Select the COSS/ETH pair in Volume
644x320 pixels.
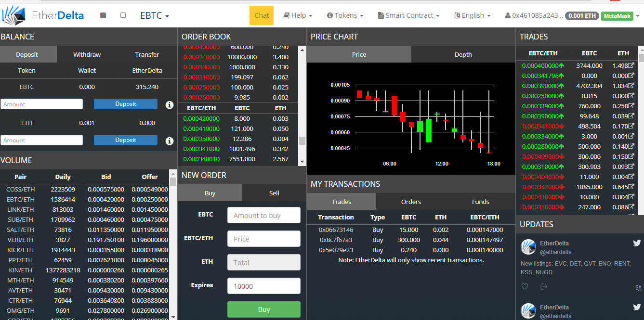click(20, 189)
